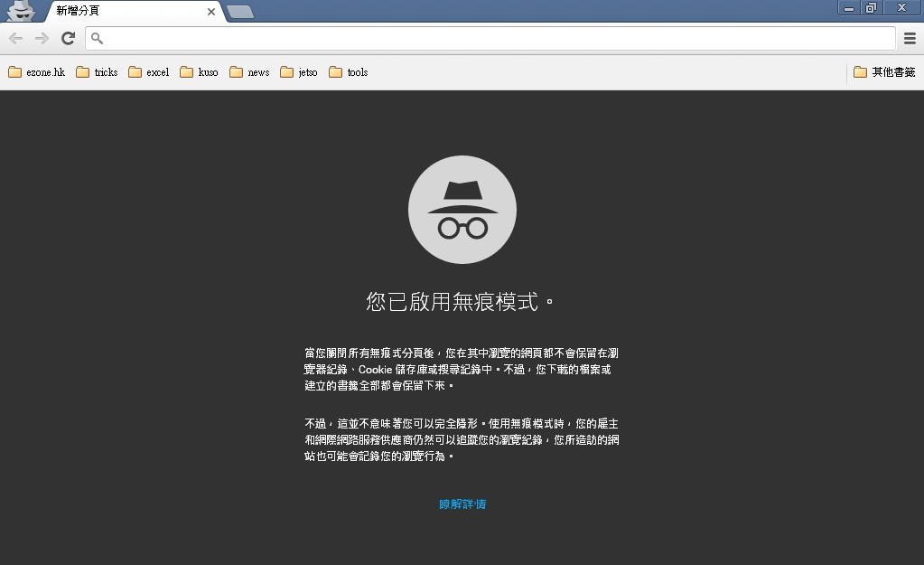Open the tools bookmarks folder

348,71
